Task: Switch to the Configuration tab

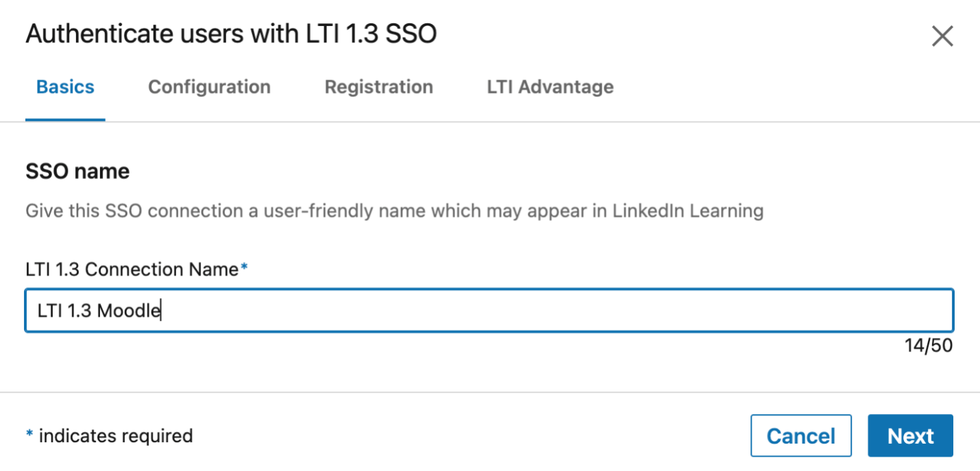Action: click(209, 87)
